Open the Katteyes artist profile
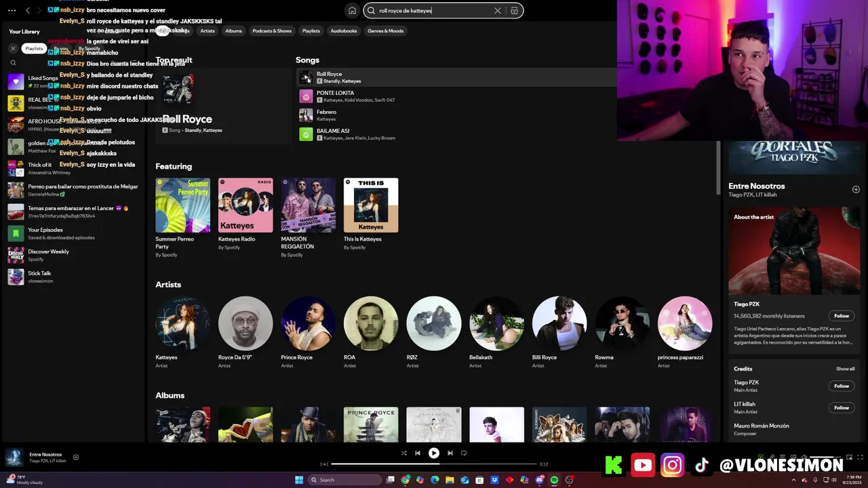Viewport: 868px width, 488px height. pos(182,332)
